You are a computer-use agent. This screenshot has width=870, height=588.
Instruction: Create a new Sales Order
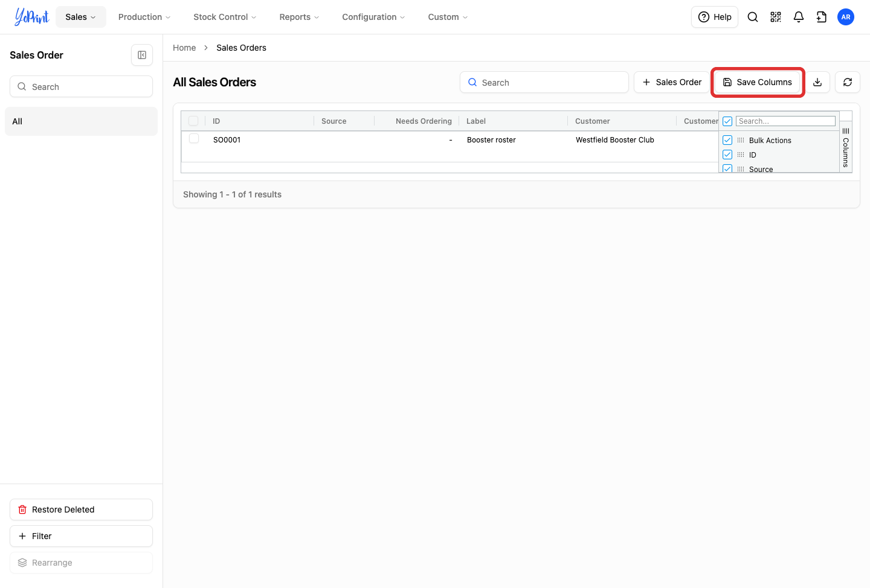(x=672, y=82)
